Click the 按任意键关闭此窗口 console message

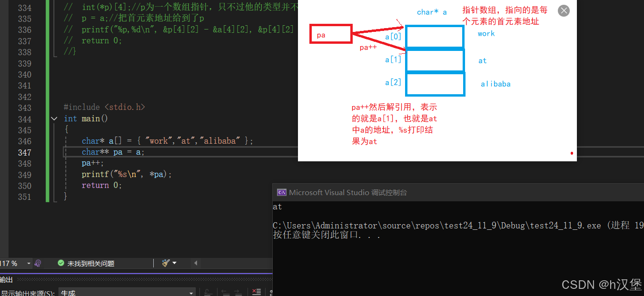click(327, 235)
